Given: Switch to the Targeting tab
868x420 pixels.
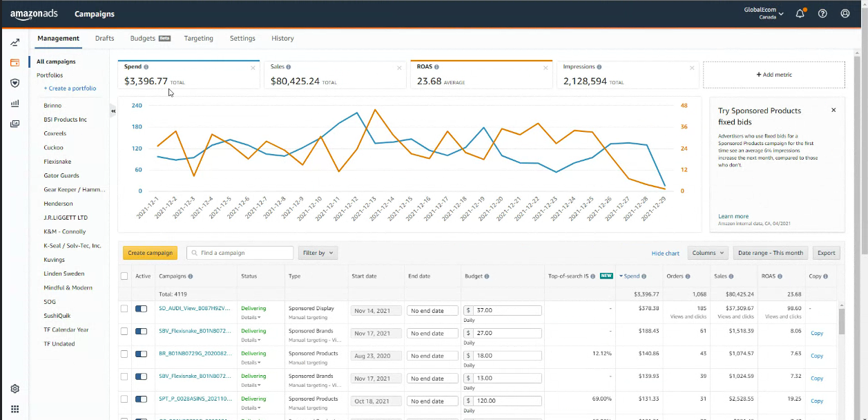Looking at the screenshot, I should (199, 39).
